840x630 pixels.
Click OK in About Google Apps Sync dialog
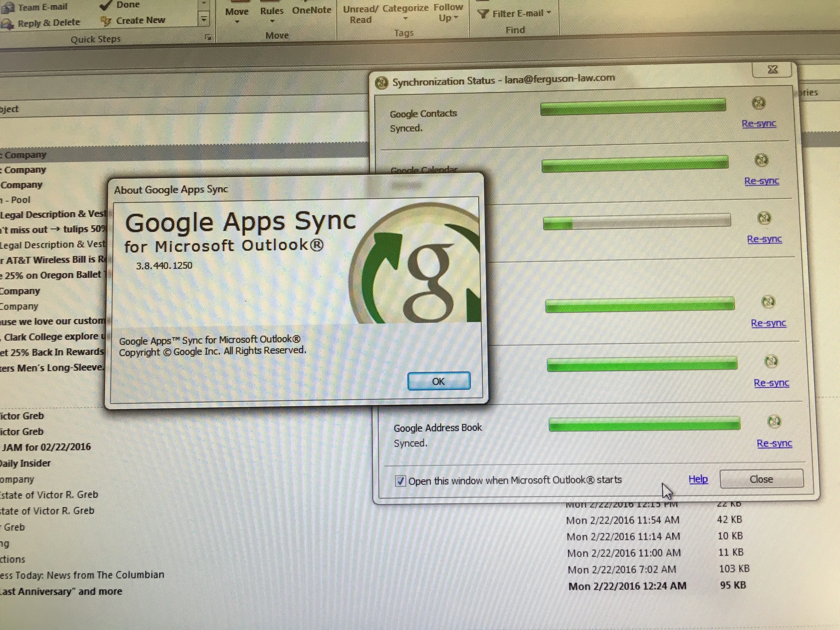coord(438,381)
